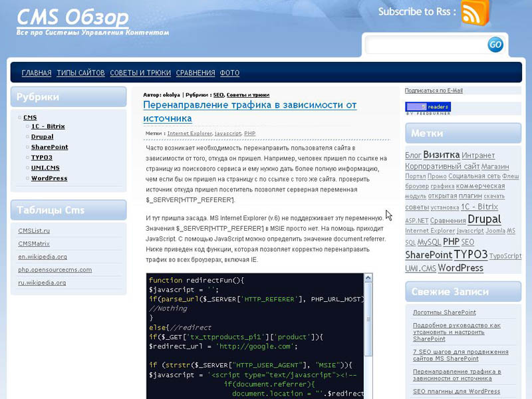This screenshot has width=532, height=399.
Task: Open the CMSList.ru link
Action: (x=34, y=231)
